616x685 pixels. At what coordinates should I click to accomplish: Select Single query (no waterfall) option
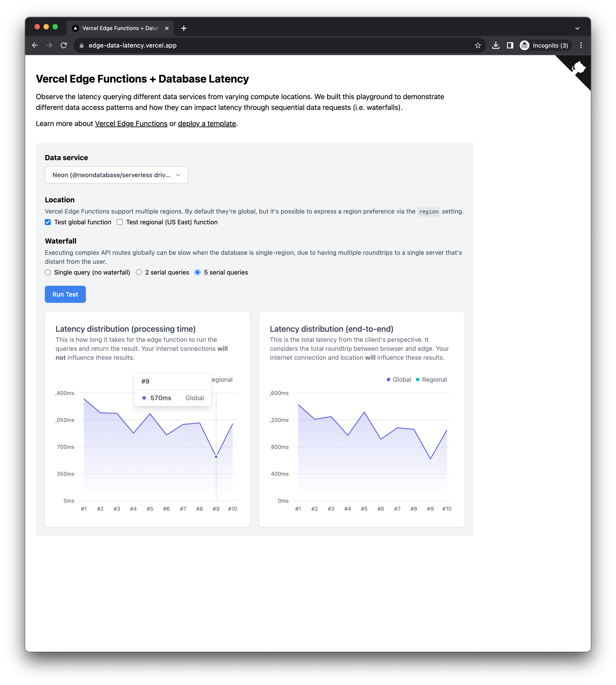pos(48,272)
